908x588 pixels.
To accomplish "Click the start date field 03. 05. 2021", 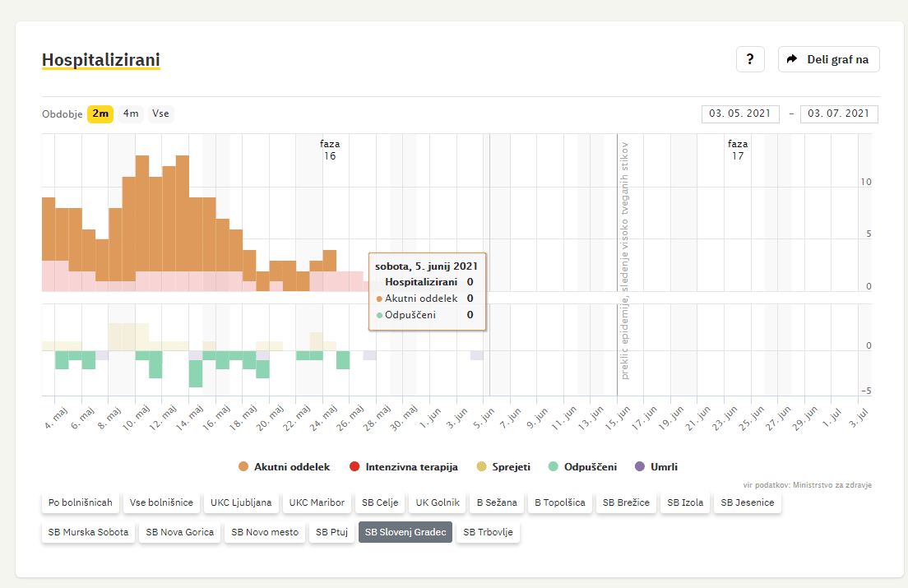I will (740, 113).
